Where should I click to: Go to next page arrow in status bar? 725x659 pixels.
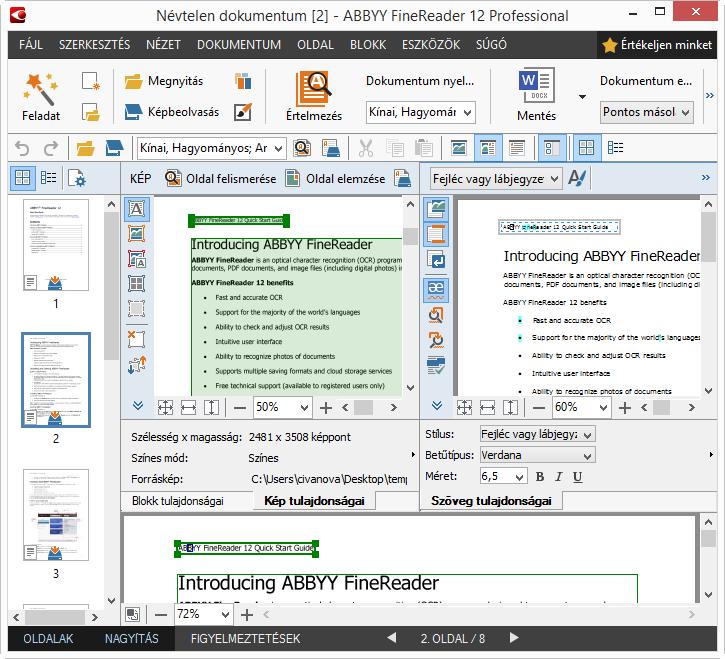[x=514, y=638]
